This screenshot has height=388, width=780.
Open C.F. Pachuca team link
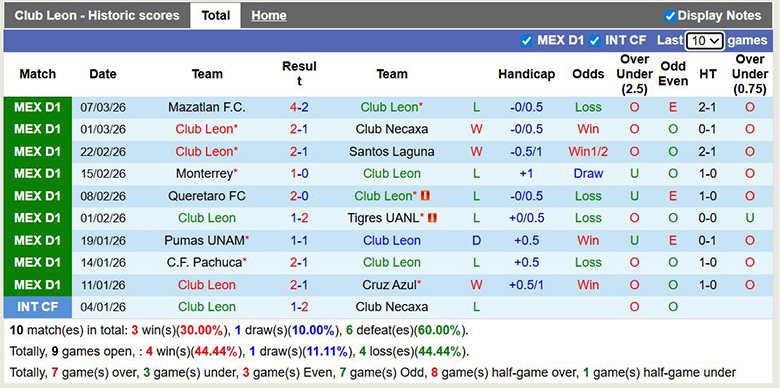204,262
